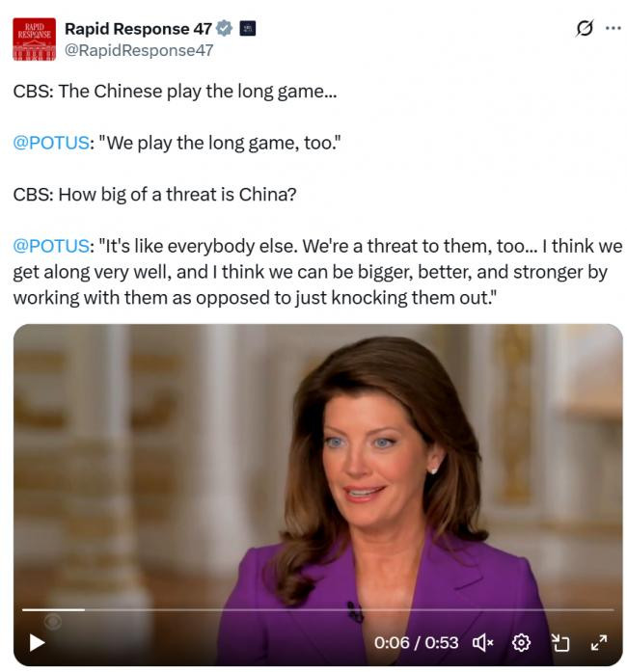Image resolution: width=627 pixels, height=672 pixels.
Task: Open the second @POTUS mention before "It's like everybody"
Action: point(51,246)
